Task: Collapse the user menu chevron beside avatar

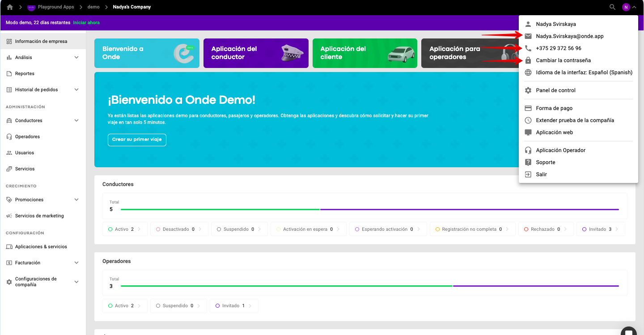Action: click(x=634, y=7)
